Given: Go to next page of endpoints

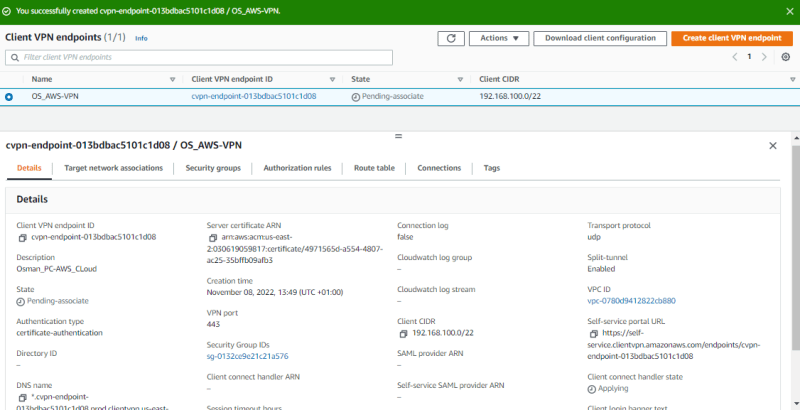Looking at the screenshot, I should tap(764, 57).
